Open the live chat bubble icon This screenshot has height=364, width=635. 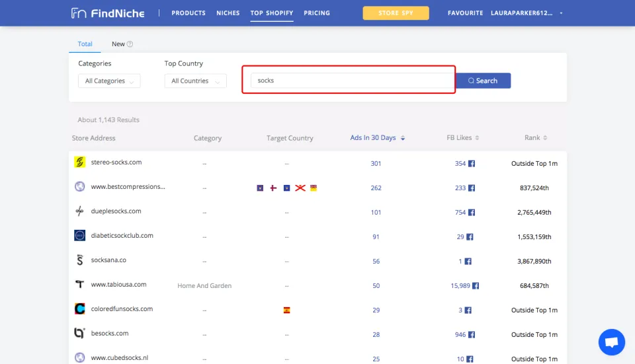click(x=611, y=342)
